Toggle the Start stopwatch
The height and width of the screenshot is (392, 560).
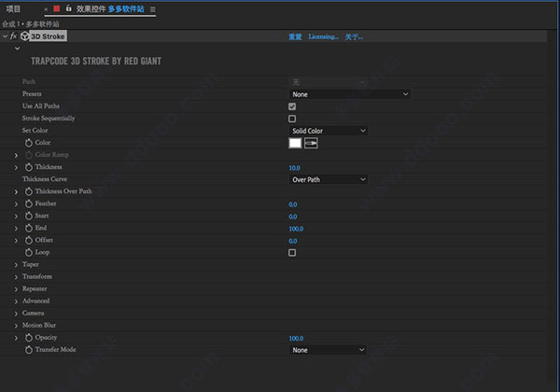pyautogui.click(x=29, y=216)
